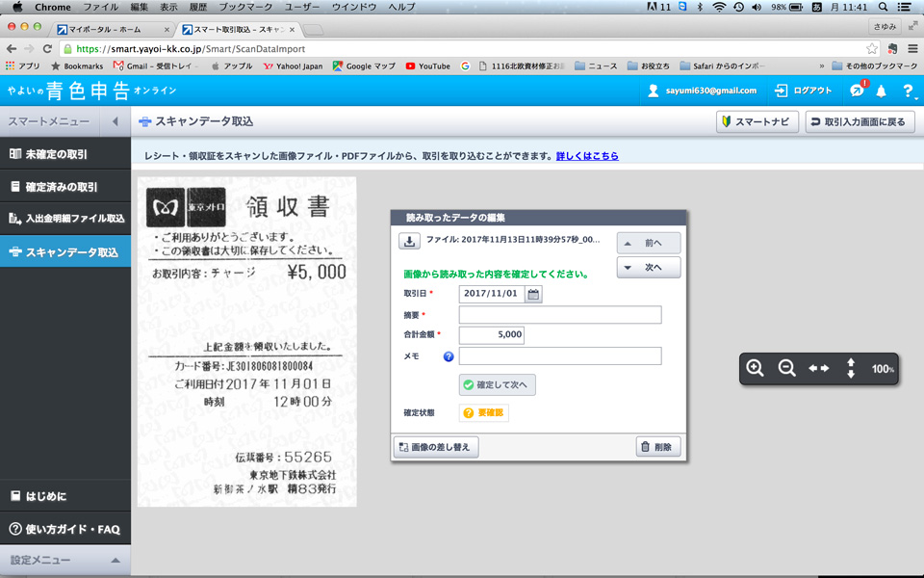Click the 摘要 input field

point(560,315)
